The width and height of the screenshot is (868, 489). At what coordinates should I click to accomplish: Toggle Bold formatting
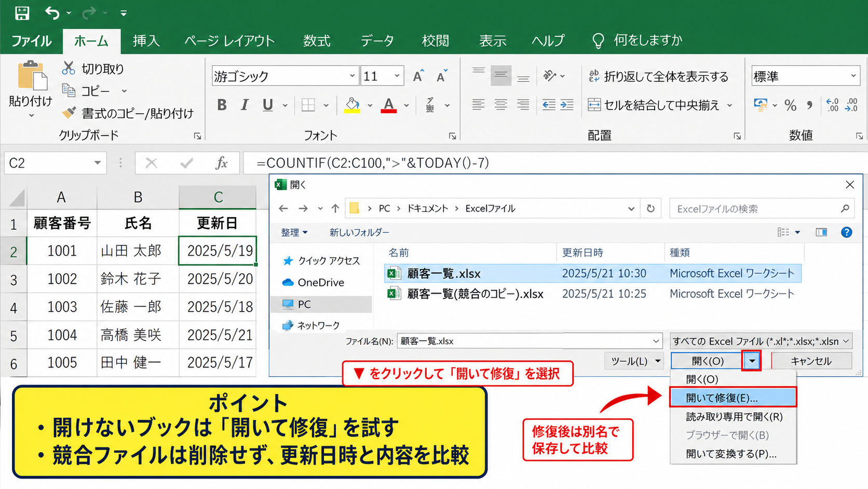click(222, 105)
